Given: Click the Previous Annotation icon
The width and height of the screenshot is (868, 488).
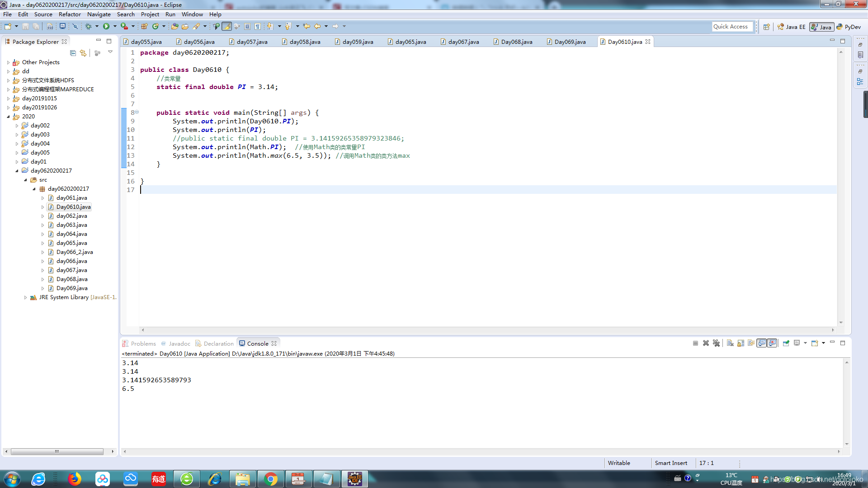Looking at the screenshot, I should coord(288,27).
